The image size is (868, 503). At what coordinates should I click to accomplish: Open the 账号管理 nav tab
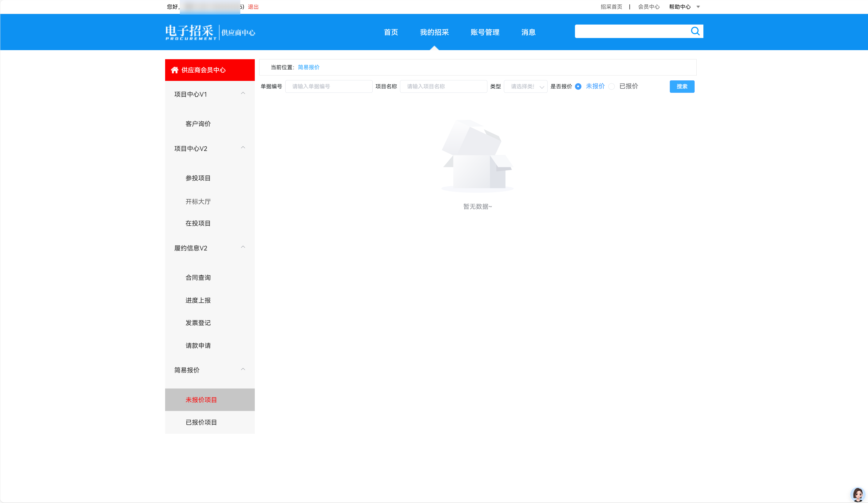(485, 32)
